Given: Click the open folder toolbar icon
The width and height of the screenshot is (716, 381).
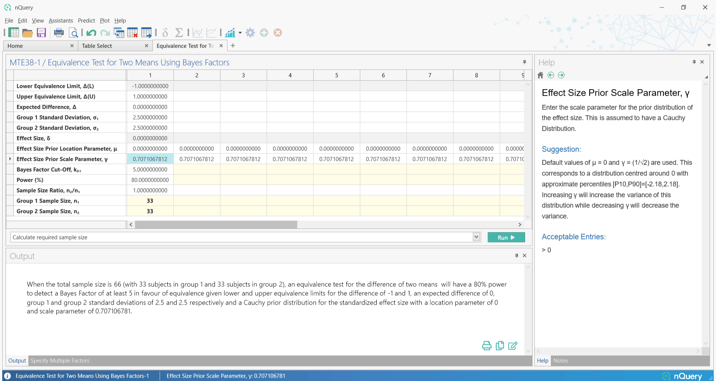Looking at the screenshot, I should click(27, 32).
